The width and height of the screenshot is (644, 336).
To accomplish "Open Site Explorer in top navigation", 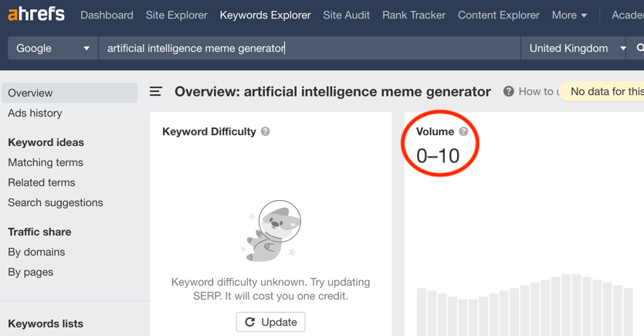I will pyautogui.click(x=176, y=15).
